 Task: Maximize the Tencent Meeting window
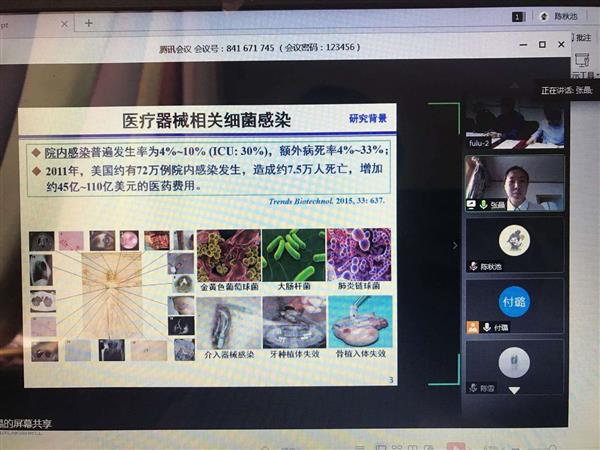pos(541,44)
